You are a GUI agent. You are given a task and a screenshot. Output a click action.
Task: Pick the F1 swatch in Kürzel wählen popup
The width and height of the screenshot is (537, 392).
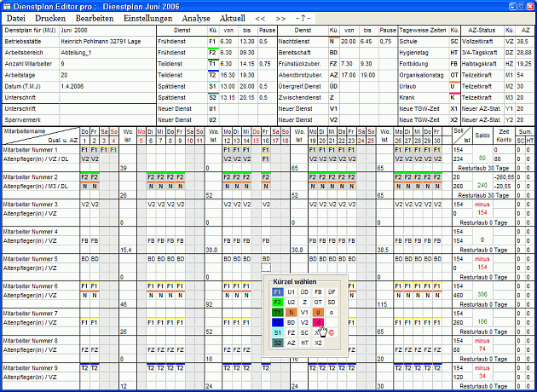[x=277, y=292]
